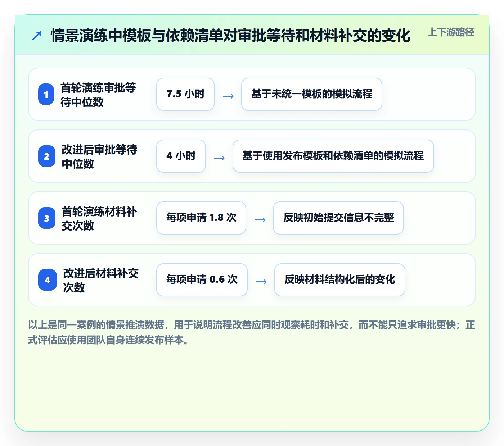Image resolution: width=504 pixels, height=446 pixels.
Task: Click the arrow after 7.5 小时
Action: point(228,96)
